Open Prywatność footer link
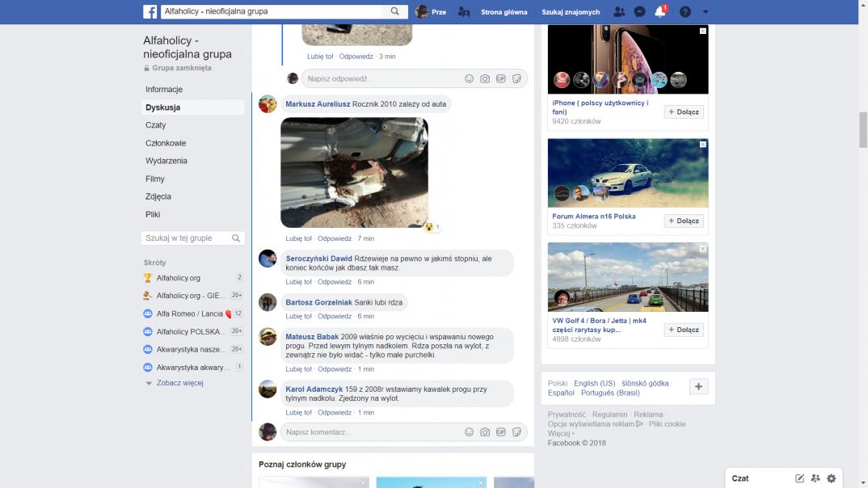This screenshot has width=868, height=488. 567,414
